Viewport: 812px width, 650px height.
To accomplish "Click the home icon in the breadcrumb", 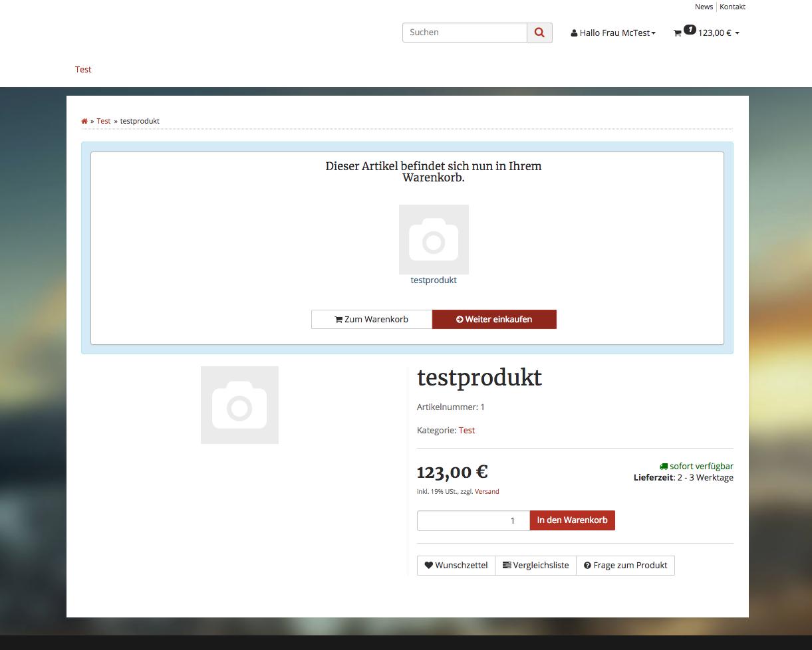I will (x=84, y=120).
